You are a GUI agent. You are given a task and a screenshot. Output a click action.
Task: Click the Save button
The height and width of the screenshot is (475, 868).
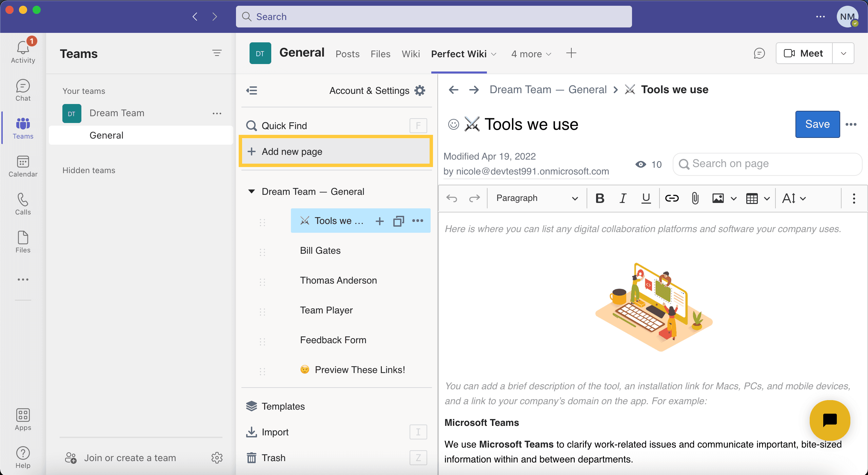pos(816,124)
